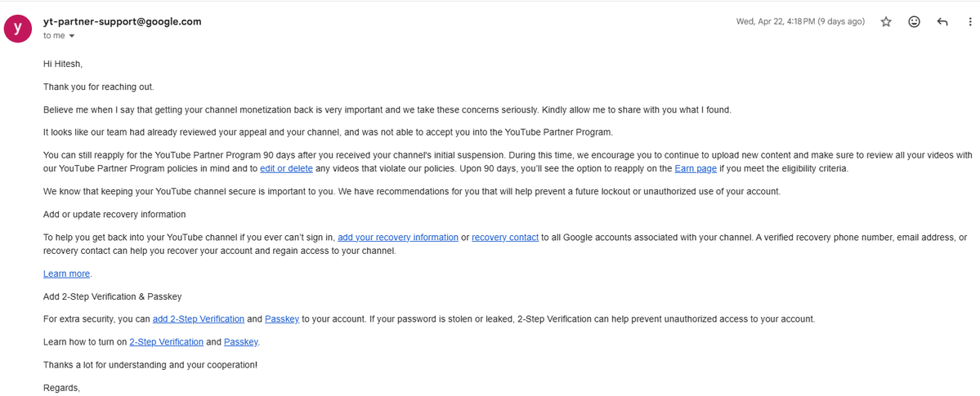Add an emoji reaction to the email
The width and height of the screenshot is (980, 396).
914,22
